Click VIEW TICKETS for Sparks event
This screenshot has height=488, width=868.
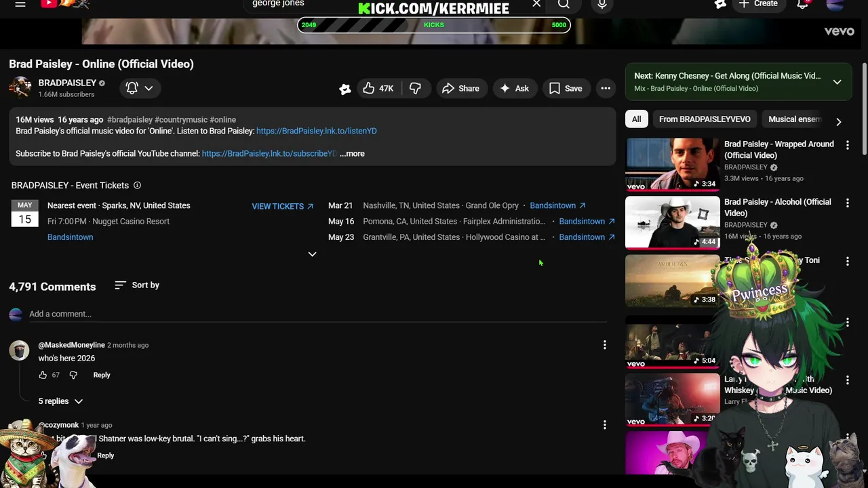tap(282, 206)
